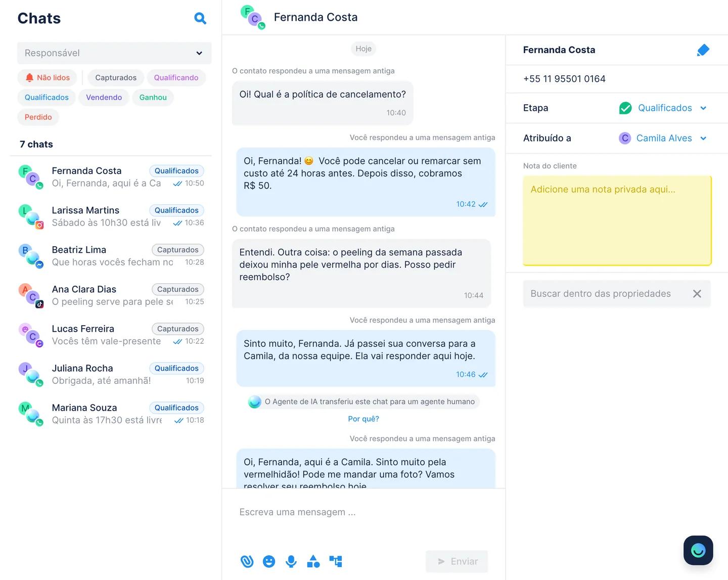This screenshot has height=580, width=728.
Task: Open the chat search magnifier icon
Action: pyautogui.click(x=200, y=18)
